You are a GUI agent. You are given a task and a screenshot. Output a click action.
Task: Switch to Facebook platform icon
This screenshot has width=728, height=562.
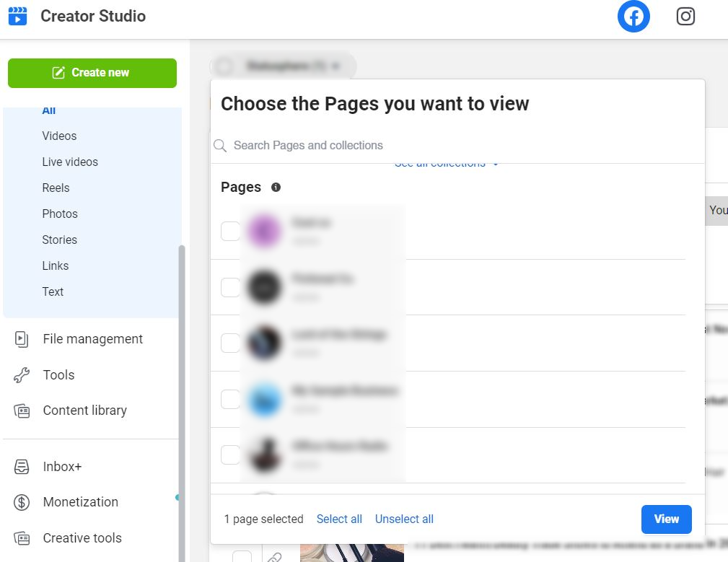(633, 17)
